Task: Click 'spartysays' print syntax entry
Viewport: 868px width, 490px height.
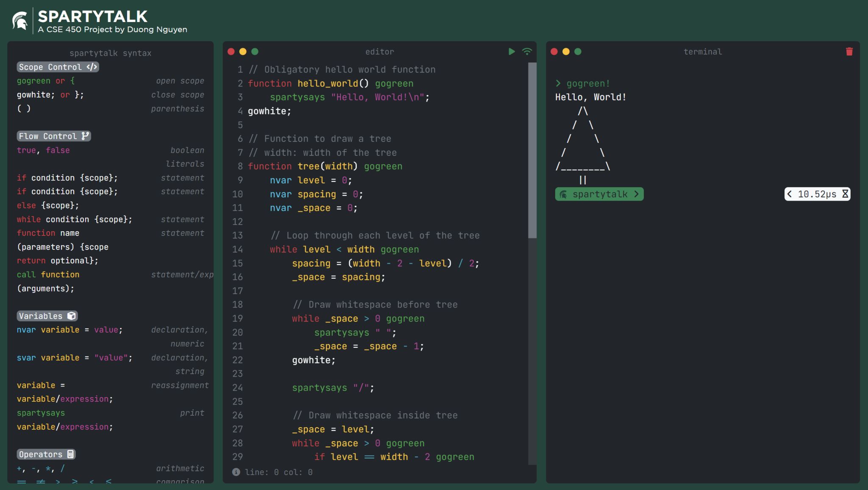Action: [x=41, y=413]
